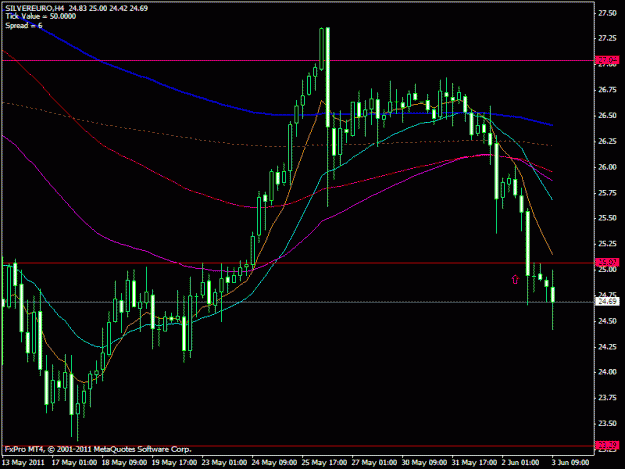The image size is (625, 469).
Task: Click the 25.25 price axis label
Action: (x=607, y=244)
